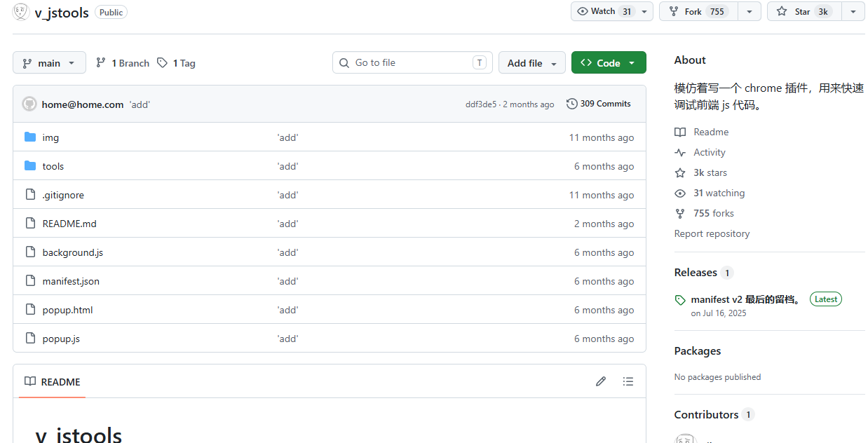Click the "11 months ago" timestamp for .gitignore

(602, 195)
